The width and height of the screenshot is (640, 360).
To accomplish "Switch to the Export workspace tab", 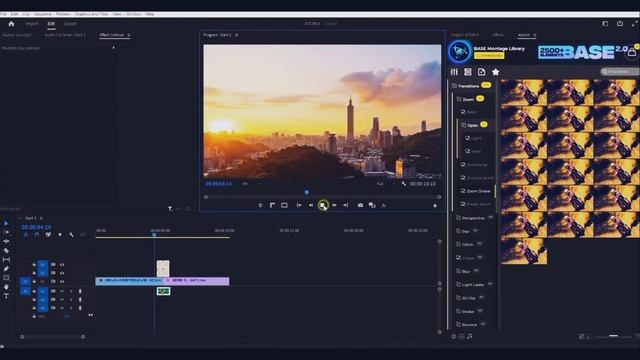I will (70, 24).
